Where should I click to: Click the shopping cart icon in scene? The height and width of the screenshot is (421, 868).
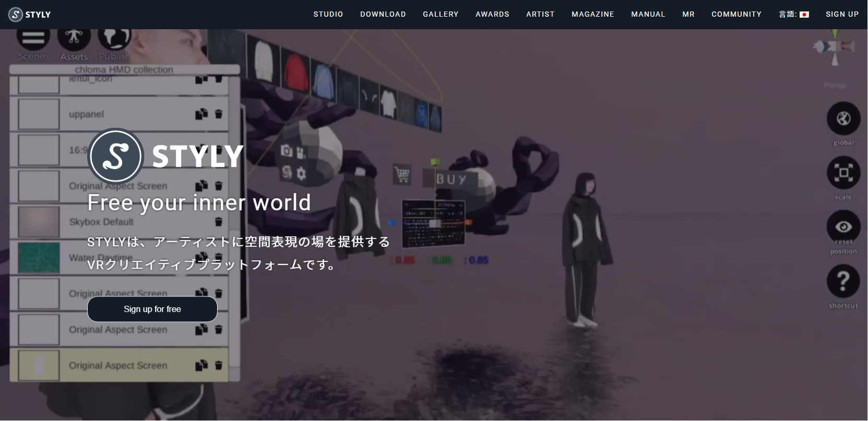point(402,175)
